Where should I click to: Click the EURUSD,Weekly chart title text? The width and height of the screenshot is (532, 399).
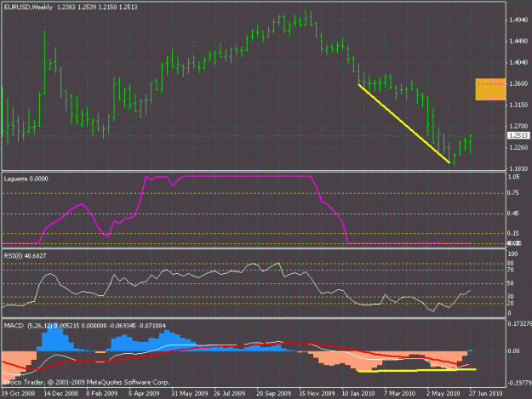point(28,7)
